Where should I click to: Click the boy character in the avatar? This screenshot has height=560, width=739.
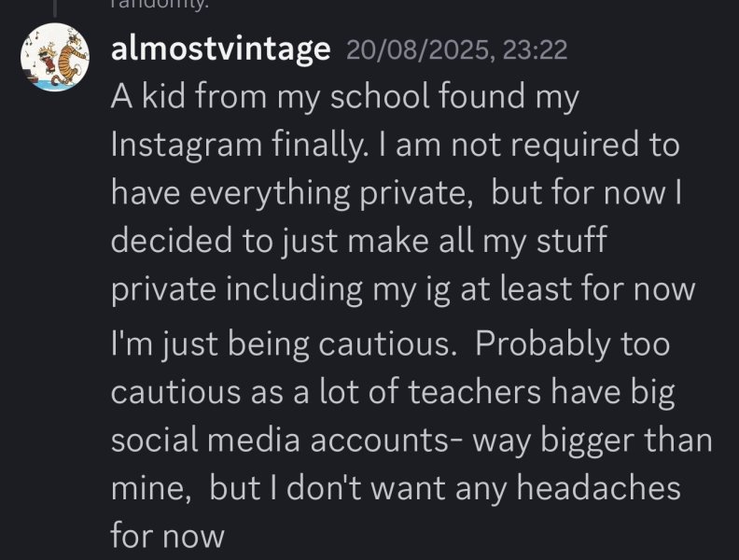pos(48,58)
